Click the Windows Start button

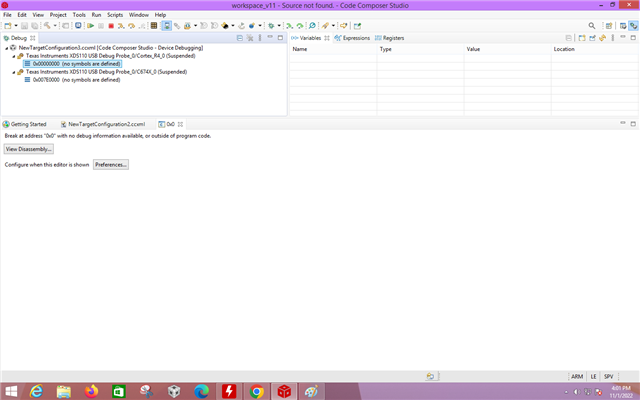click(x=11, y=391)
